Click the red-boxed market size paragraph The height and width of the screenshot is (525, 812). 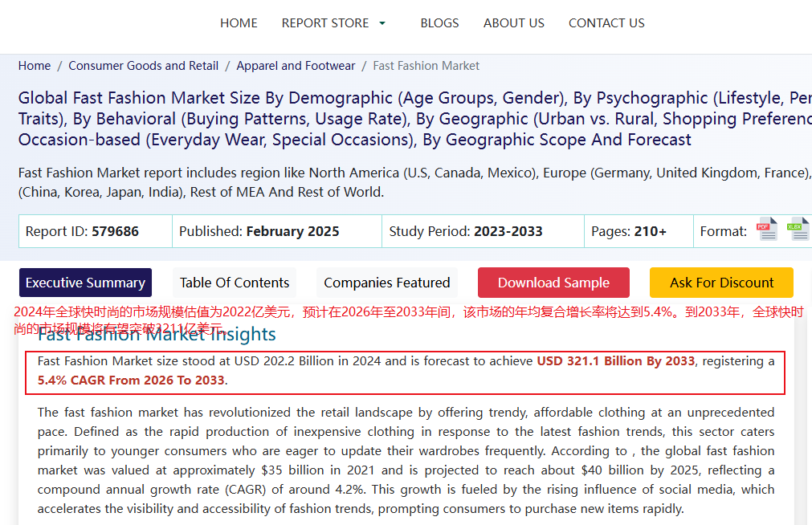[x=406, y=371]
